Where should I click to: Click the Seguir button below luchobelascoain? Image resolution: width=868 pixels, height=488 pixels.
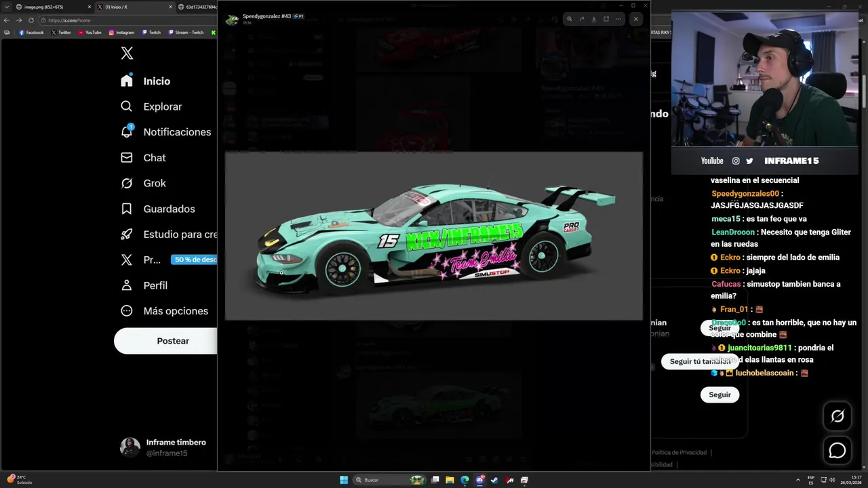[x=719, y=394]
